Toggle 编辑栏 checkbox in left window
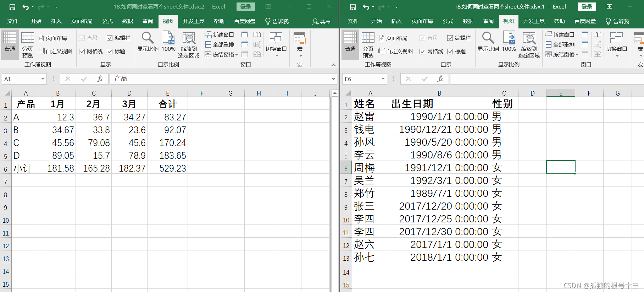This screenshot has width=644, height=292. (x=110, y=38)
